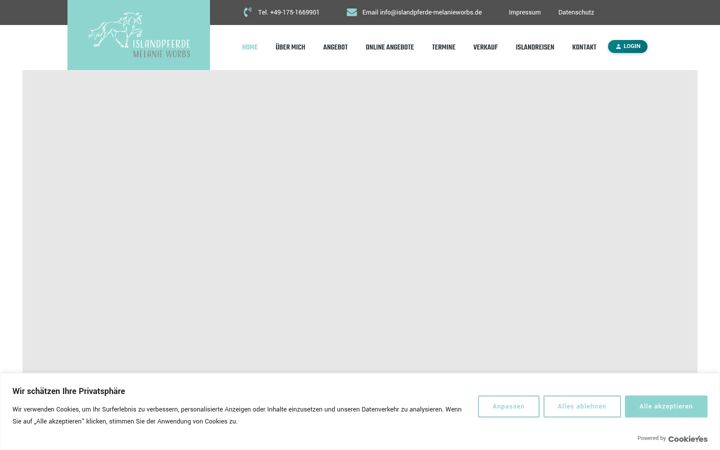Click Anpassen in cookie banner

tap(508, 406)
